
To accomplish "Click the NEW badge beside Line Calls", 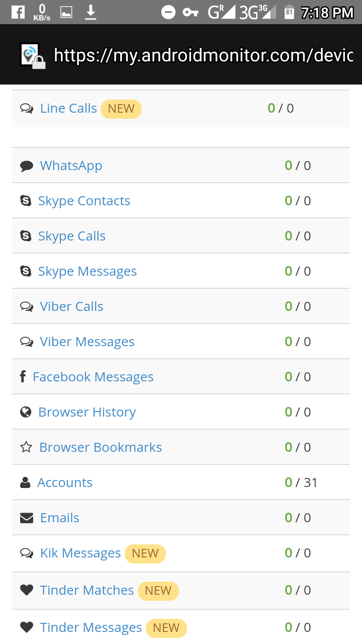I will [121, 109].
